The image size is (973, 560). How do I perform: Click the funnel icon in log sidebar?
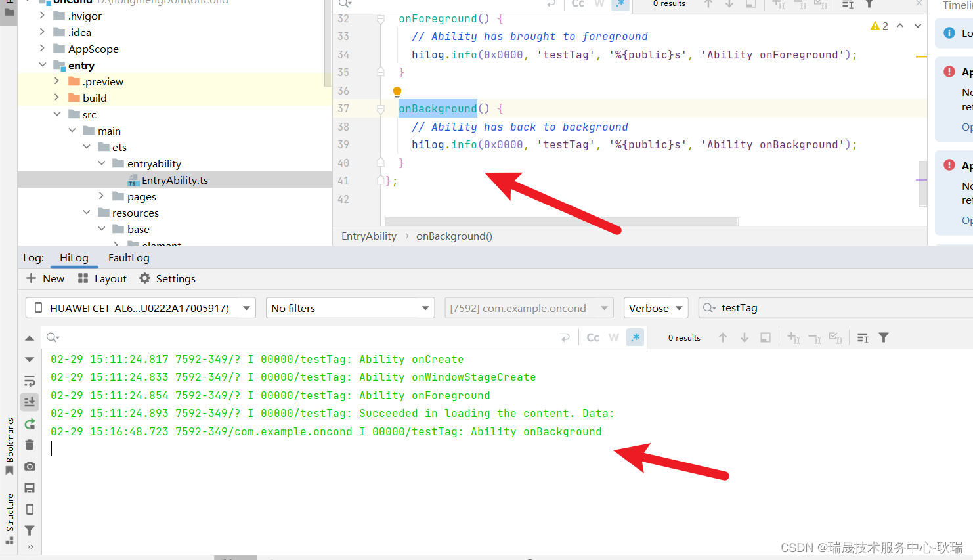30,530
